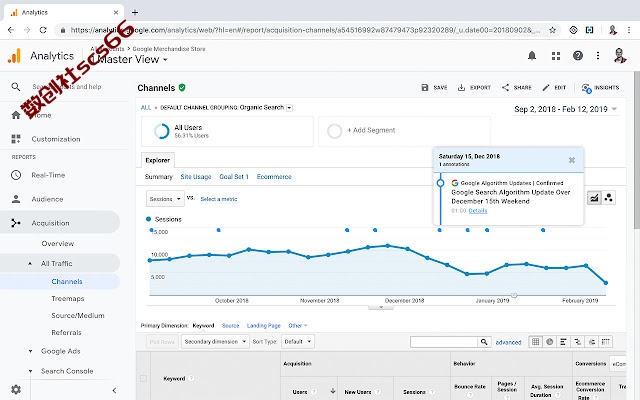The height and width of the screenshot is (400, 640).
Task: Click the browser back arrow
Action: click(11, 30)
